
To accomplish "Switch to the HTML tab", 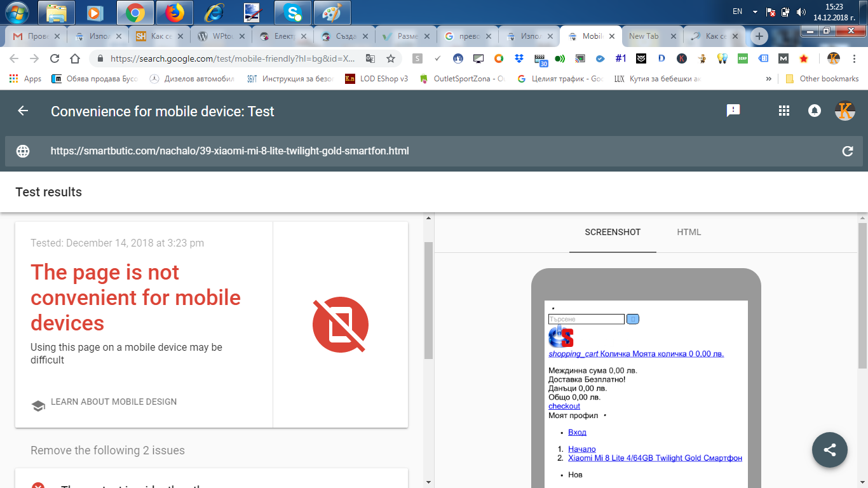I will pyautogui.click(x=689, y=232).
